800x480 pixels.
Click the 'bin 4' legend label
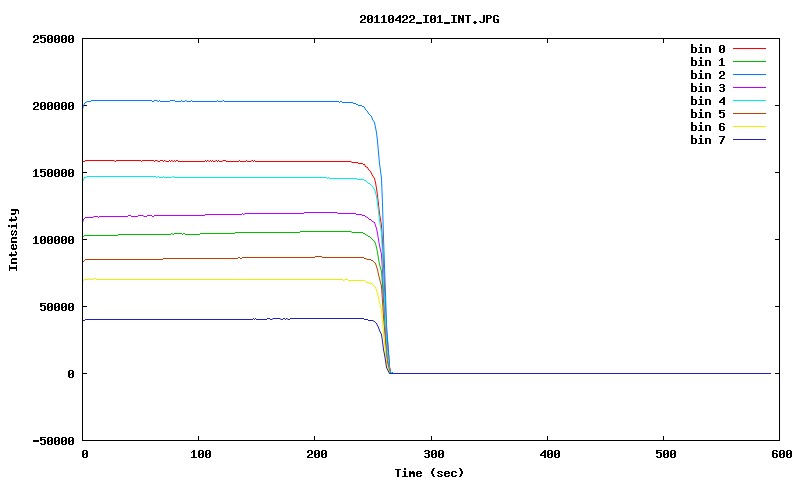pyautogui.click(x=707, y=101)
